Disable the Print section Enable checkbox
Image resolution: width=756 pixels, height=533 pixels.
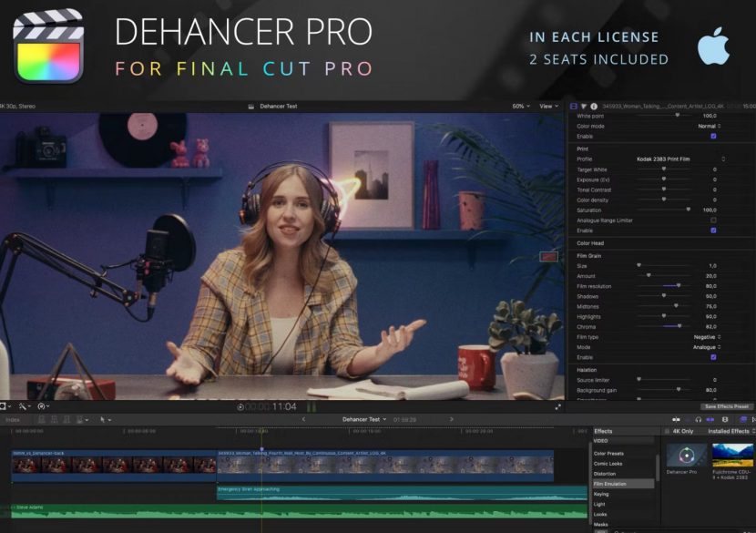[712, 231]
